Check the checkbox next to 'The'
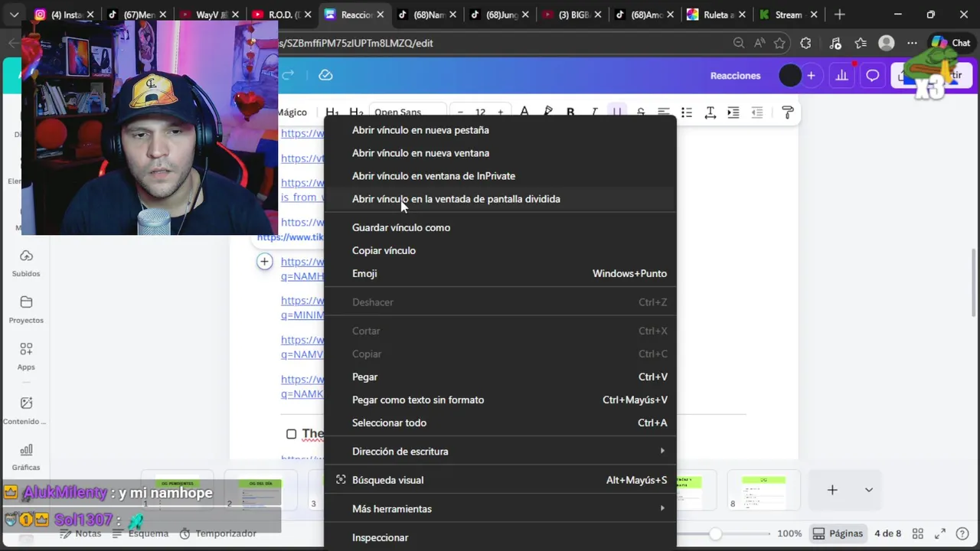The image size is (980, 551). click(x=291, y=434)
